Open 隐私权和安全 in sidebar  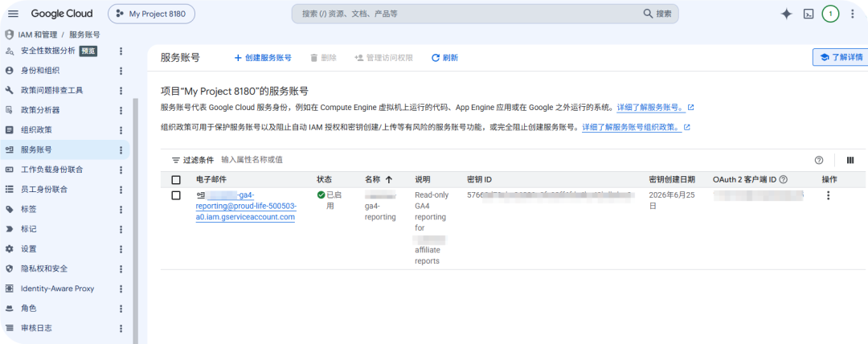pyautogui.click(x=44, y=268)
